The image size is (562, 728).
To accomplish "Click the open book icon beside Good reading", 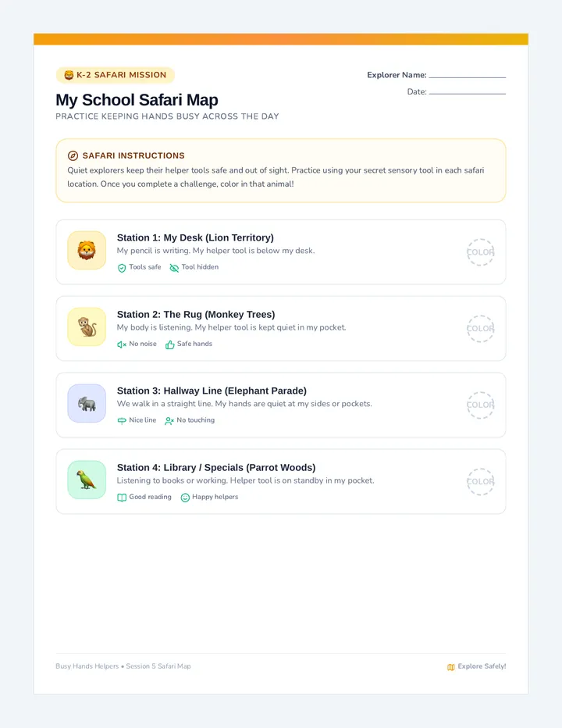I will tap(122, 498).
